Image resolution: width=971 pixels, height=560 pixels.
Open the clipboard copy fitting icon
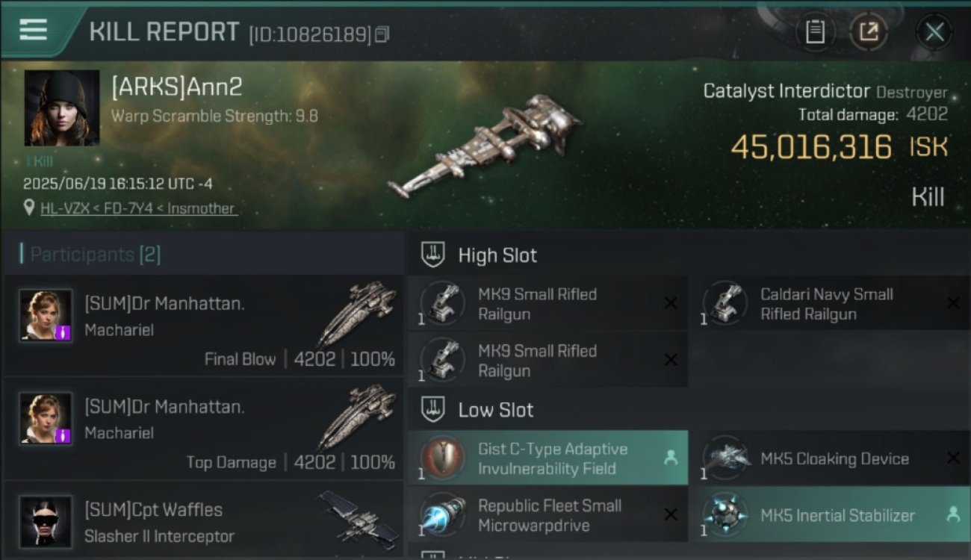click(815, 32)
